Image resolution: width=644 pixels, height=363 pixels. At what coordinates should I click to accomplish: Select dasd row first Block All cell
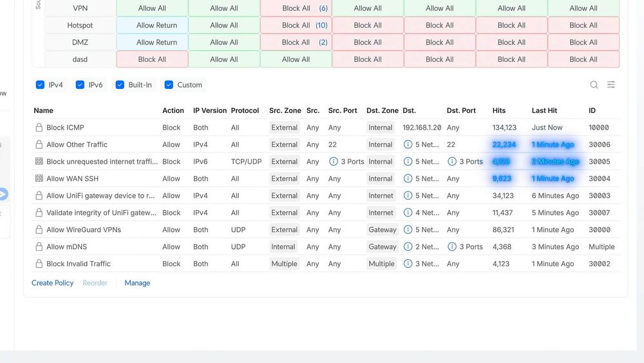click(153, 59)
